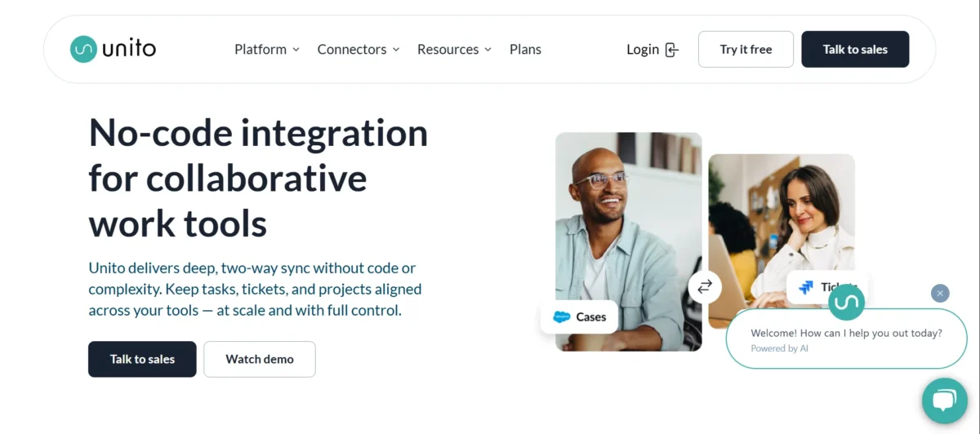Open the welcome chat message bubble
The image size is (980, 434).
846,339
